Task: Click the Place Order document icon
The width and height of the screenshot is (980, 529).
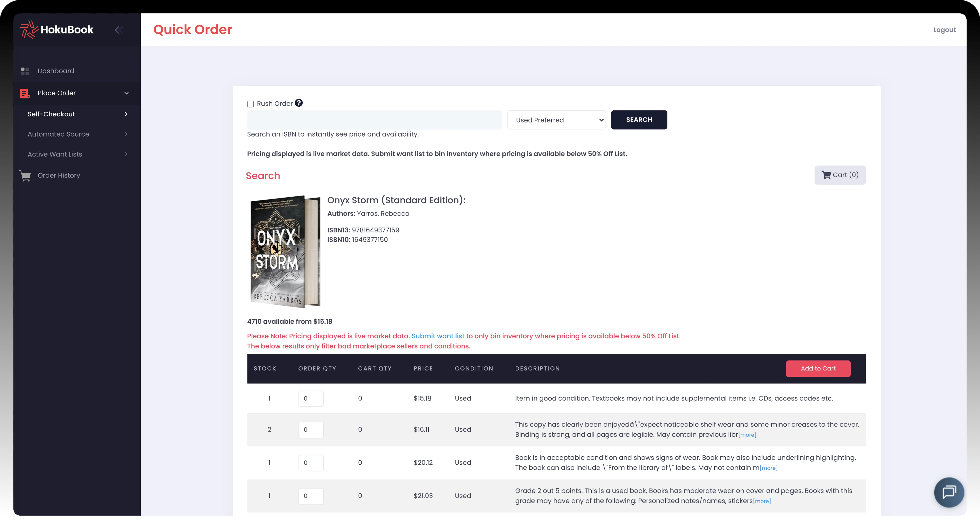Action: (x=25, y=93)
